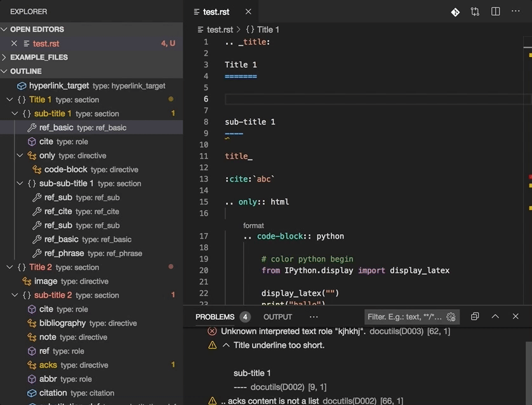Click the note directive icon
The height and width of the screenshot is (405, 532).
(x=32, y=337)
